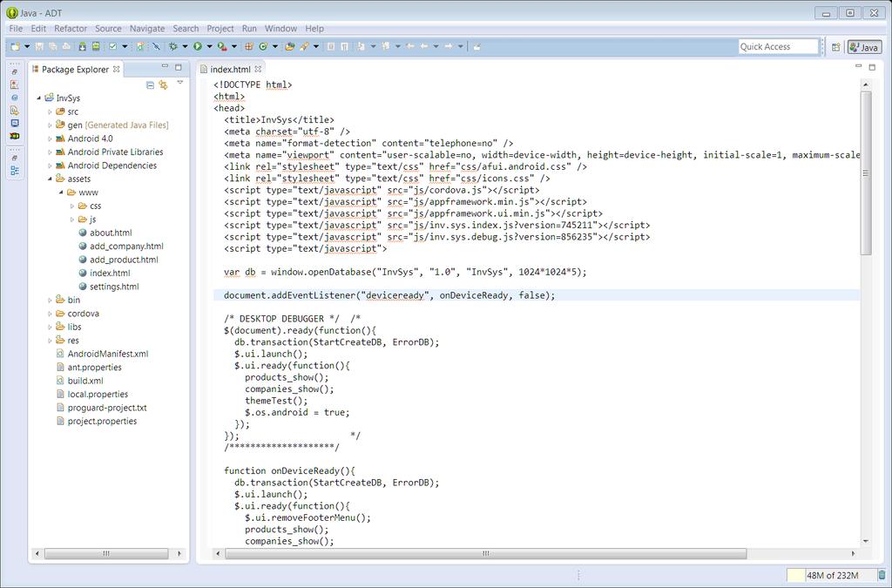Click the Last Edit Location arrow icon
The width and height of the screenshot is (892, 588).
click(x=410, y=47)
